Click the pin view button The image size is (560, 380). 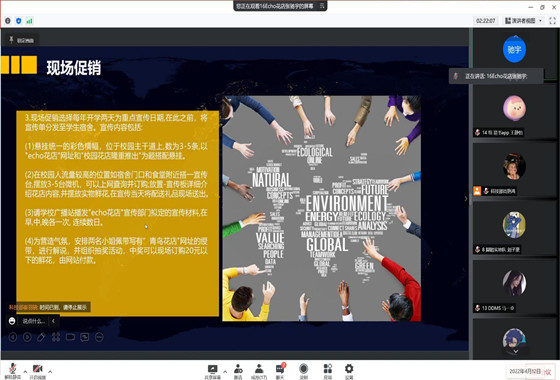[x=21, y=40]
